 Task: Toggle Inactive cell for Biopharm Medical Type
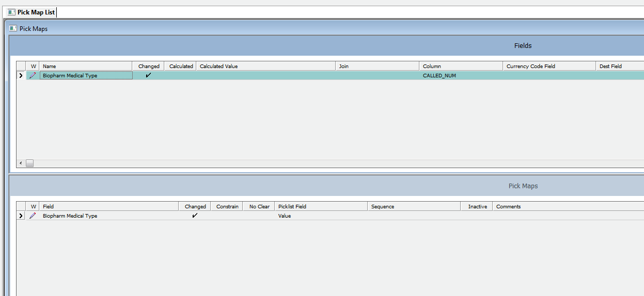(x=477, y=216)
